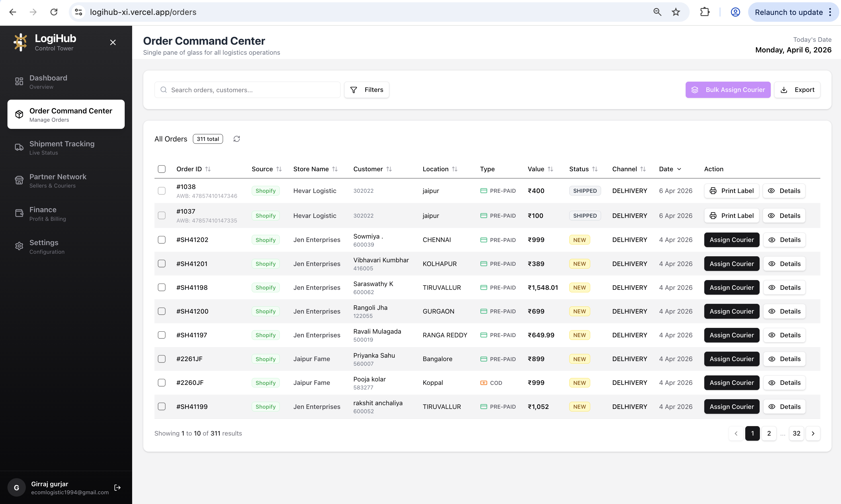The width and height of the screenshot is (841, 504).
Task: Open the Filters button
Action: pyautogui.click(x=366, y=90)
